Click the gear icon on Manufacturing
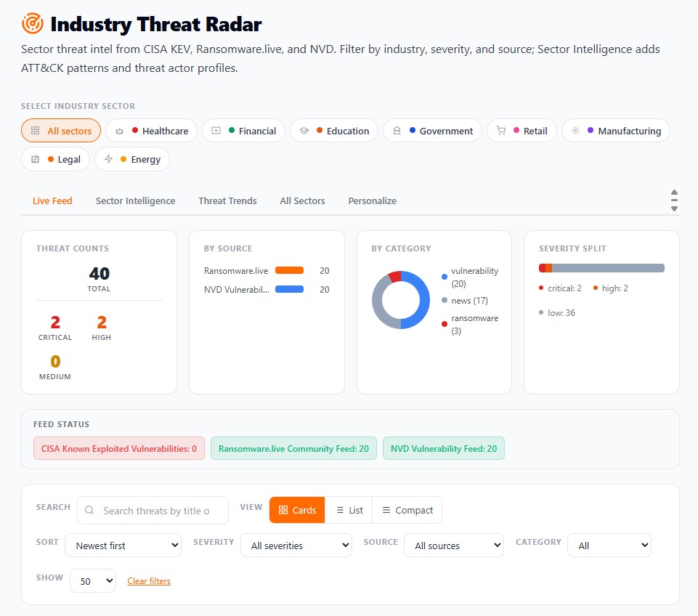Viewport: 698px width, 616px height. [576, 131]
